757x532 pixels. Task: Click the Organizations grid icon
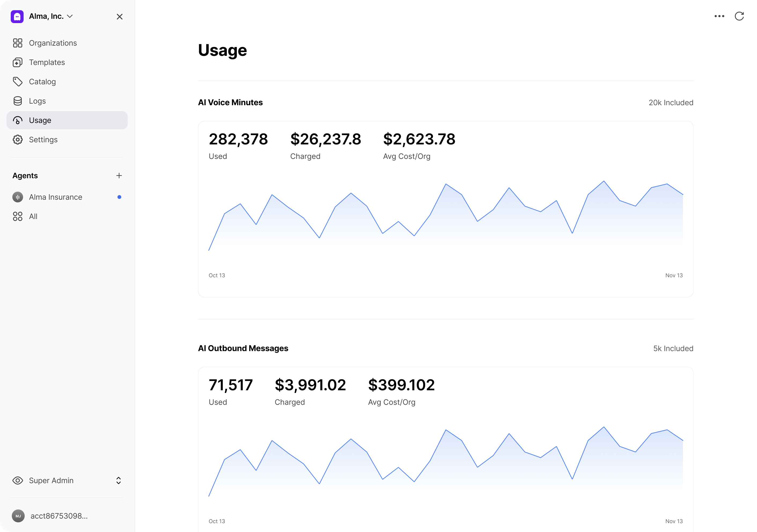[17, 43]
